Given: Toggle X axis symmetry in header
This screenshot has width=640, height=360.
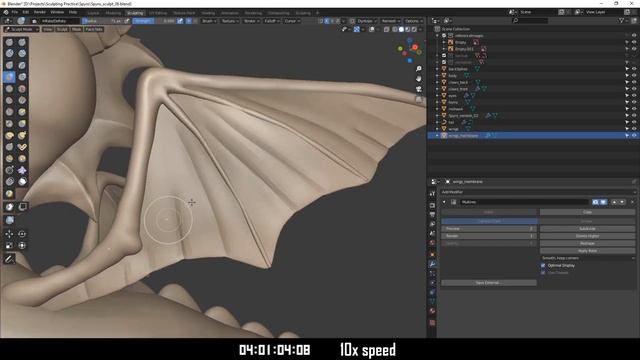Looking at the screenshot, I should click(327, 21).
